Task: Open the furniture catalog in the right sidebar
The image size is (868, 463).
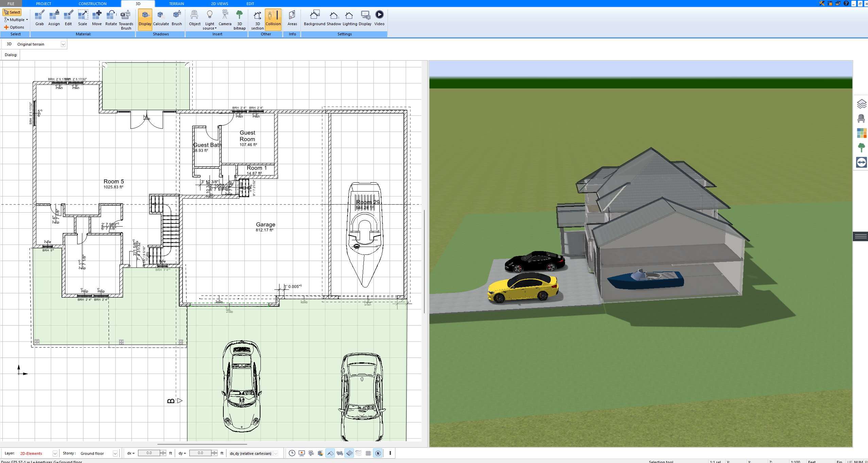Action: 861,118
